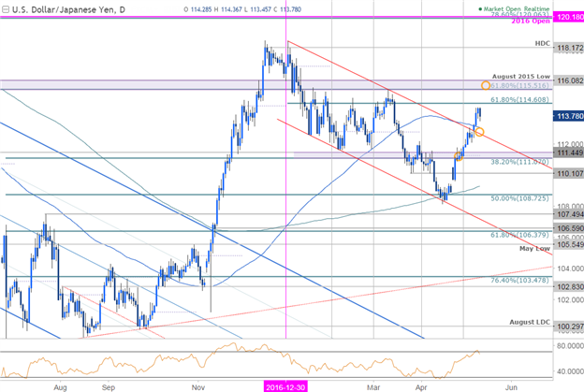Select the 106.590 price axis tag
Screen dimensions: 584x392
(x=569, y=228)
